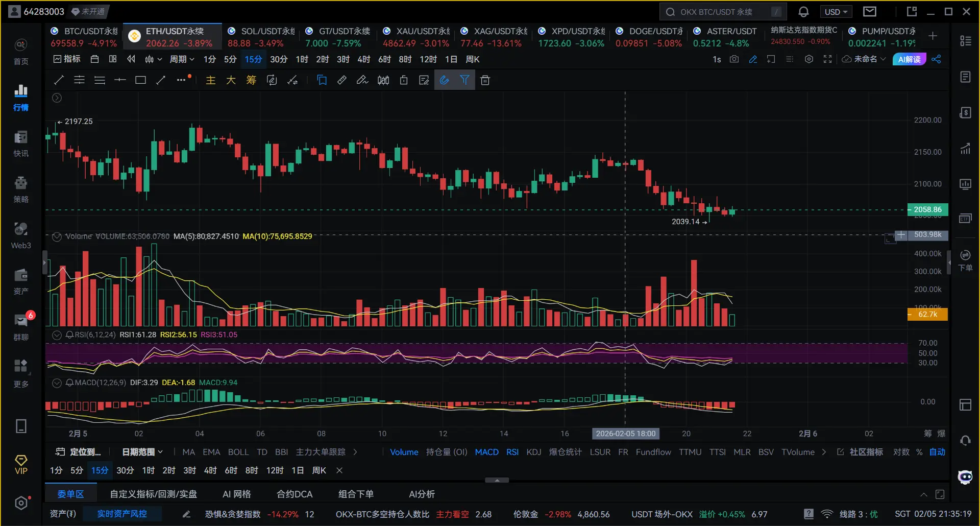The height and width of the screenshot is (526, 980).
Task: Collapse the Volume panel toggle
Action: coord(57,236)
